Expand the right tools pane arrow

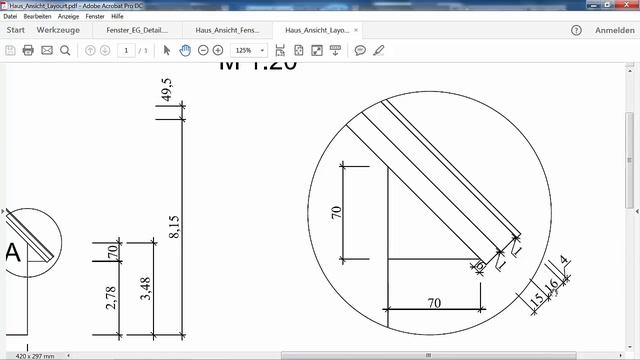point(637,211)
